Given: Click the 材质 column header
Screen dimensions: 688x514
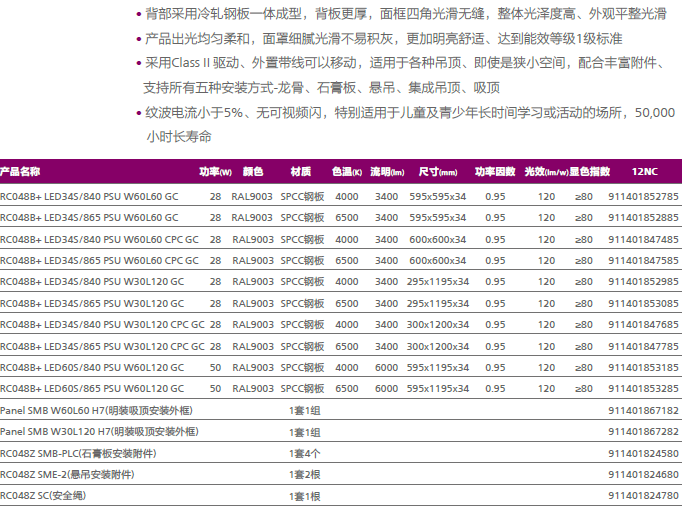Looking at the screenshot, I should [300, 172].
